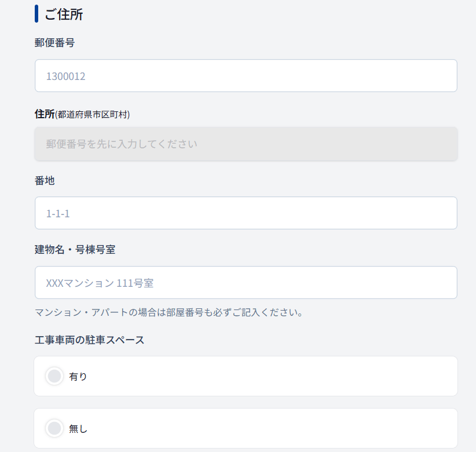This screenshot has width=476, height=452.
Task: Click the 1300012 placeholder text
Action: click(x=65, y=76)
